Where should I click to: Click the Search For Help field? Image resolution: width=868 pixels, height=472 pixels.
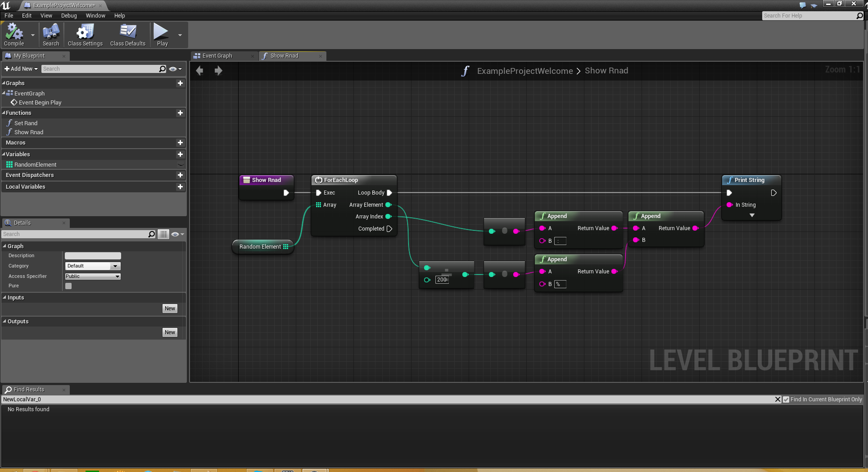809,16
